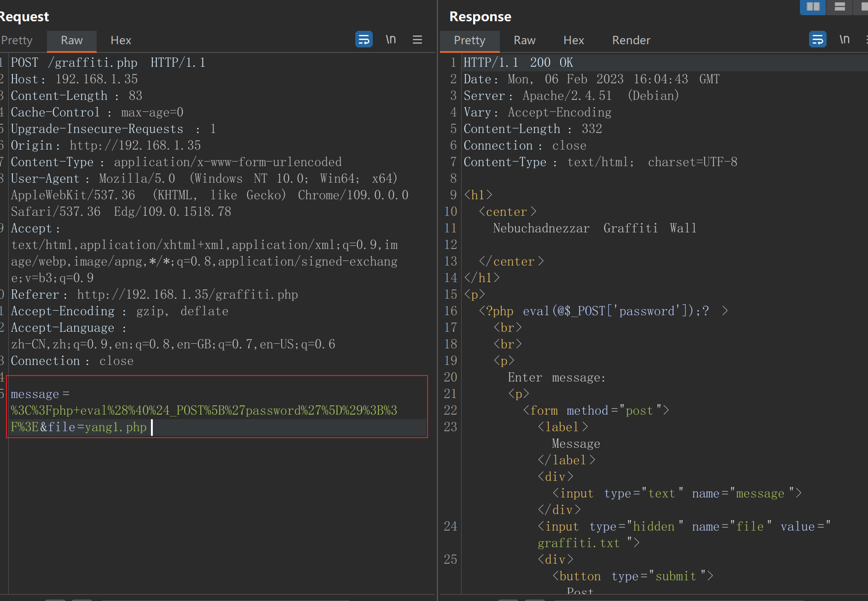
Task: Click the 'POST /graffiti.php HTTP/1.1' request line
Action: click(108, 63)
